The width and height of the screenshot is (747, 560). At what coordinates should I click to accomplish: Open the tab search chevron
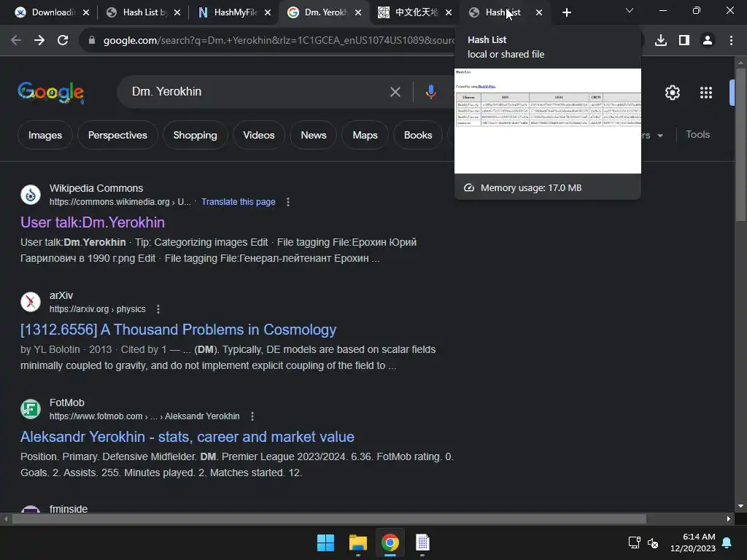(x=630, y=10)
